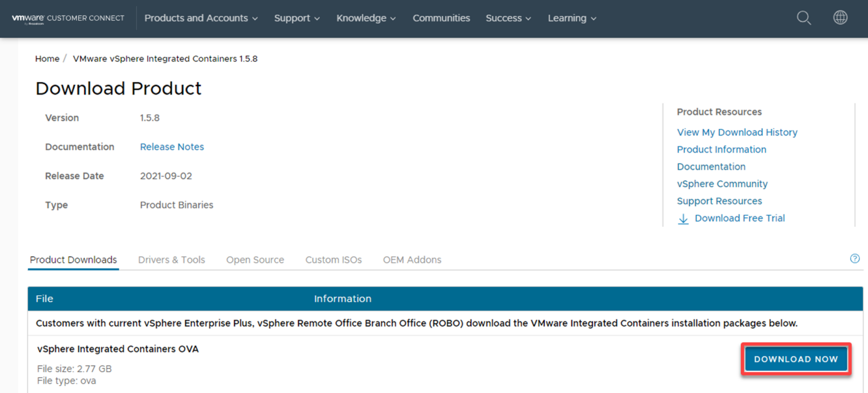
Task: Open the search magnifier icon
Action: (x=804, y=18)
